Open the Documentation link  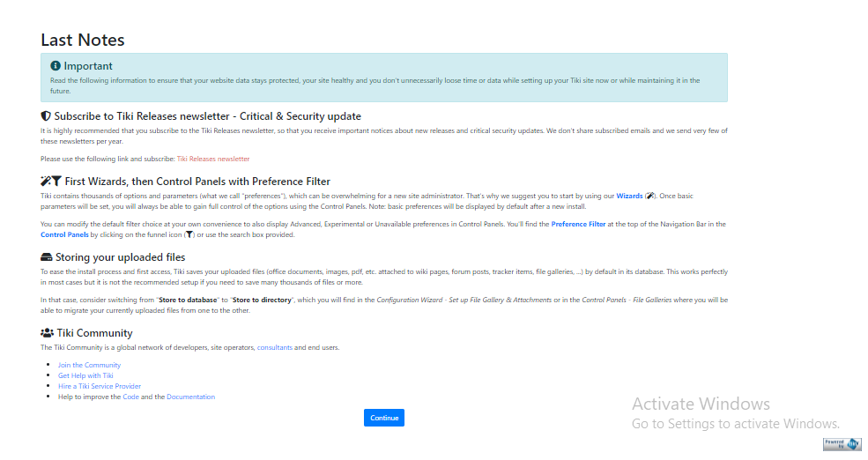tap(190, 397)
